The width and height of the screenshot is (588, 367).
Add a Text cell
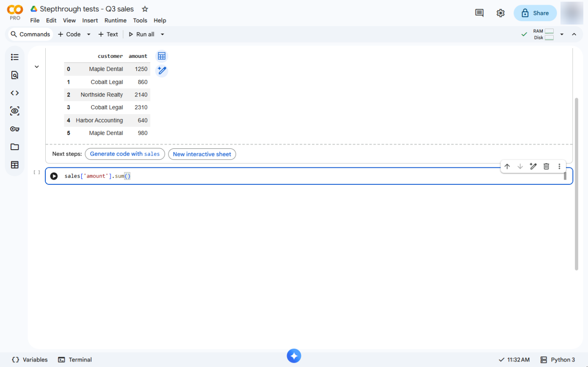tap(108, 34)
